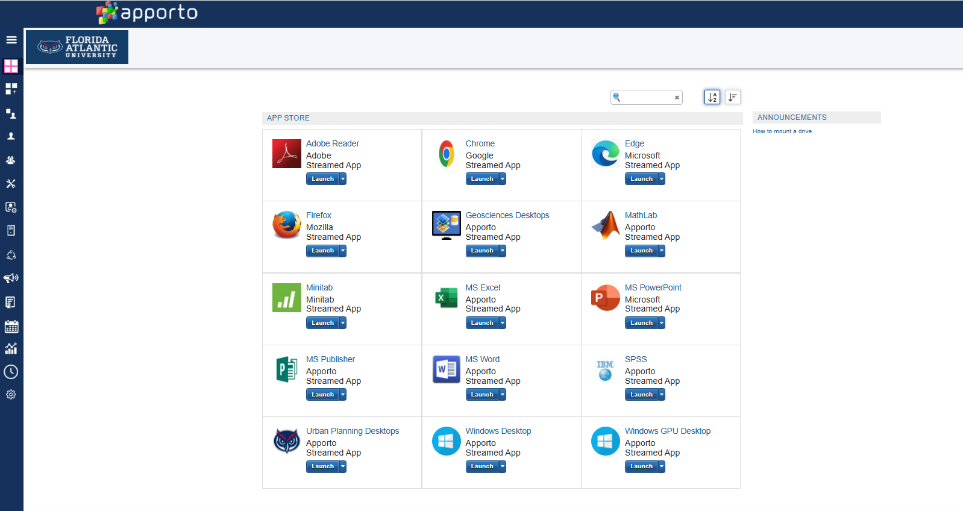Click the tools wrench sidebar icon
This screenshot has height=511, width=963.
click(x=11, y=183)
